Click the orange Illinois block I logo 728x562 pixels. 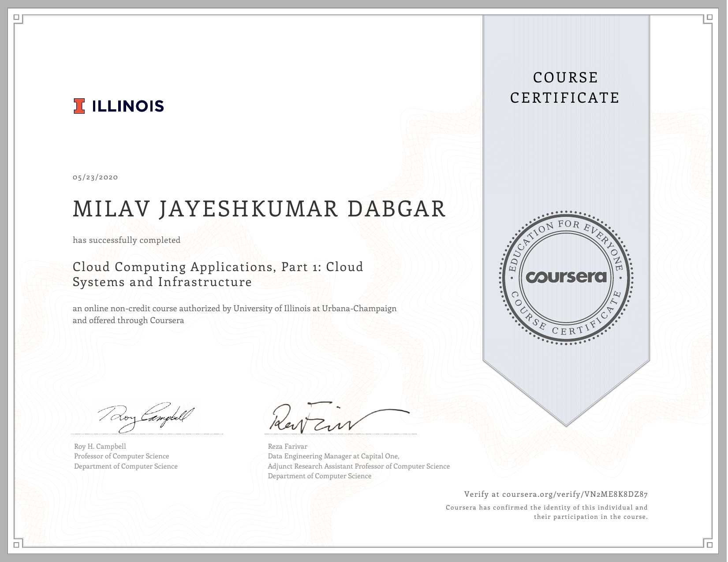tap(79, 106)
